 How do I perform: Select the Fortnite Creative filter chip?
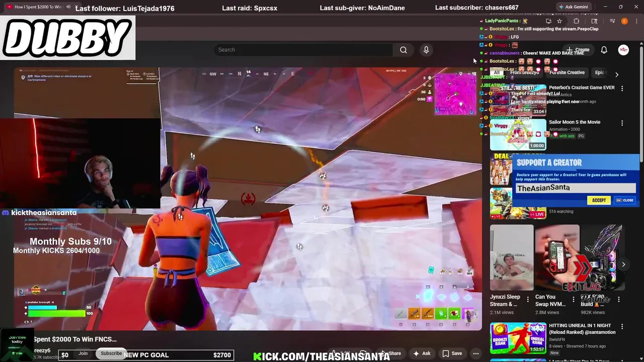pos(567,72)
